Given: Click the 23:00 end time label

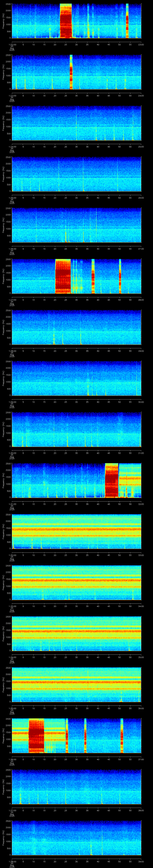Looking at the screenshot, I should 141,44.
